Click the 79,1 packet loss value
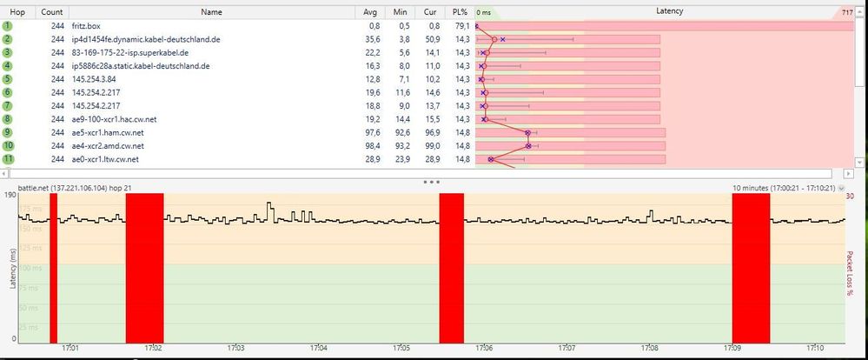 (x=463, y=26)
